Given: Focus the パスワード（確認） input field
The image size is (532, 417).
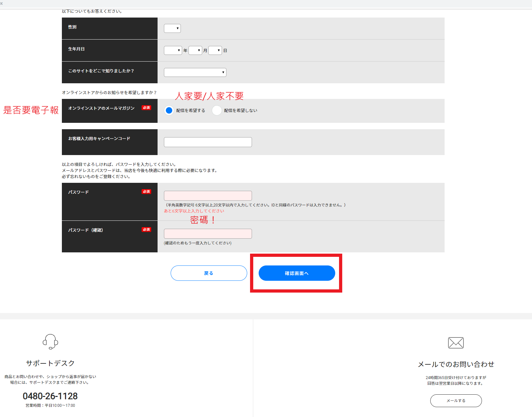Looking at the screenshot, I should (x=208, y=234).
